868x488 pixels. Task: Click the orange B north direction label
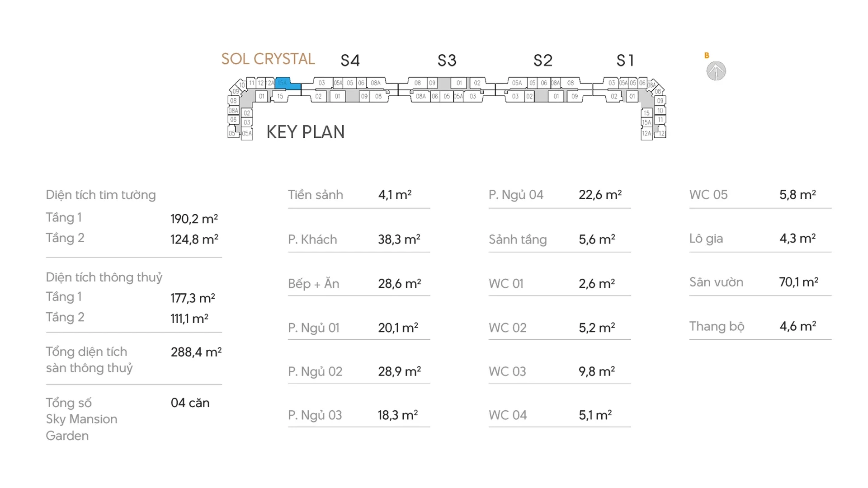point(707,56)
